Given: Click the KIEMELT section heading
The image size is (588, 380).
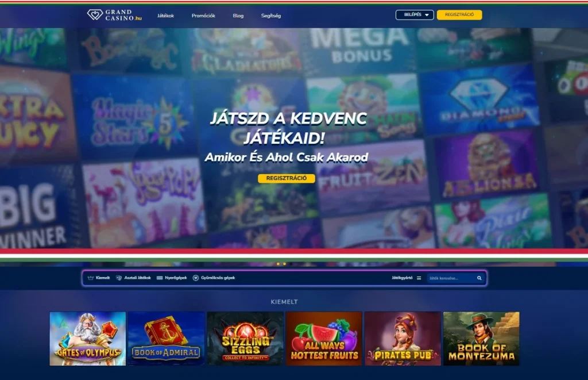Looking at the screenshot, I should (284, 302).
